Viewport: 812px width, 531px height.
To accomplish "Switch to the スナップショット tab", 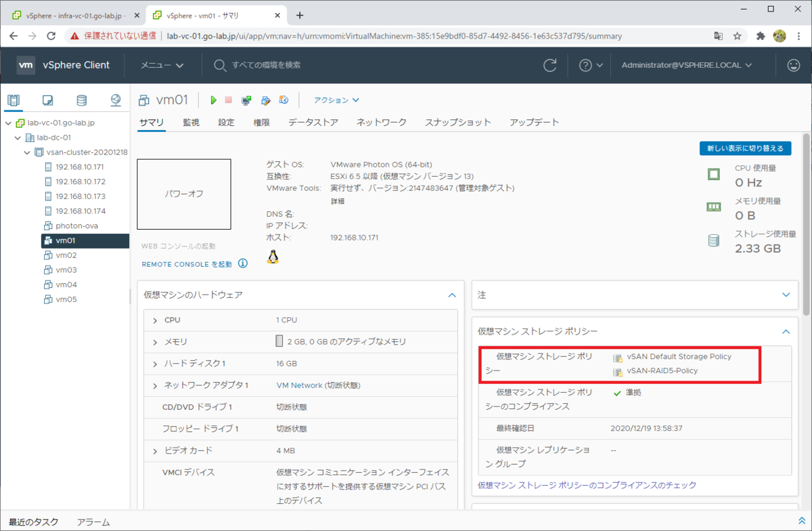I will (458, 122).
